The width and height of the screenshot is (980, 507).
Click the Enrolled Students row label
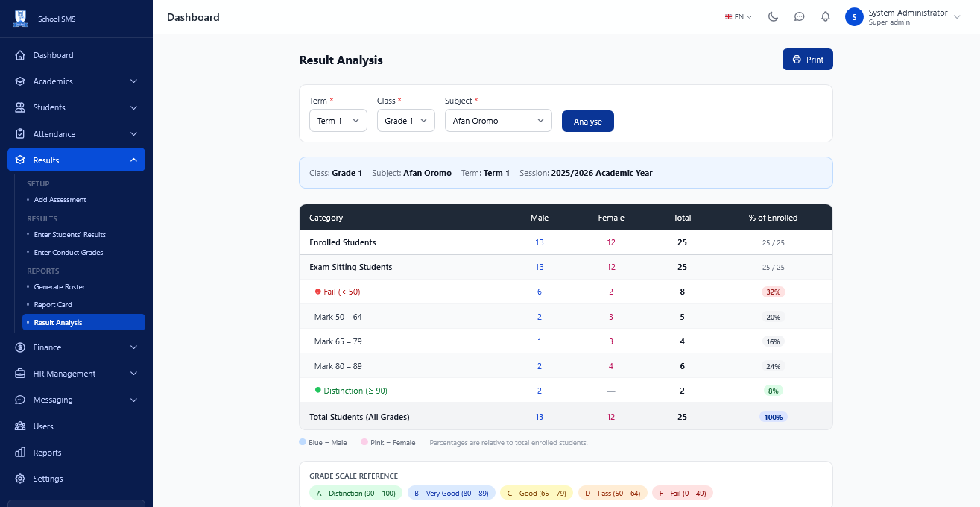[343, 242]
